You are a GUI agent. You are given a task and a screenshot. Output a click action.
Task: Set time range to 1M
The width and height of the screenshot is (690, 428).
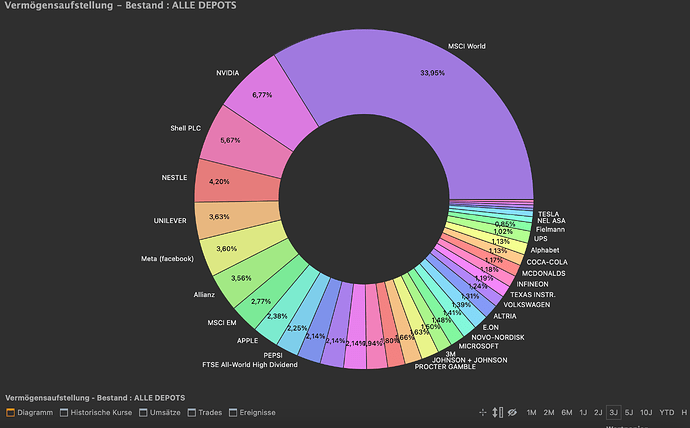coord(532,413)
